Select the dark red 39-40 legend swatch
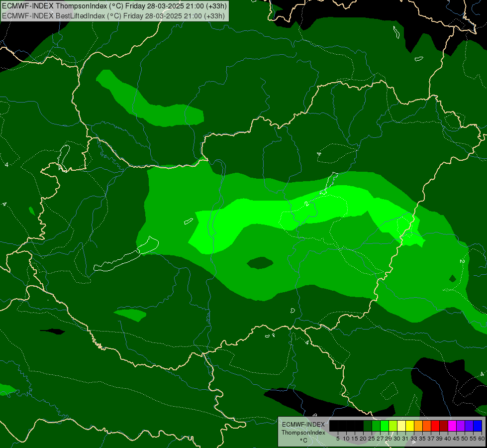Viewport: 487px width, 448px height. tap(444, 426)
